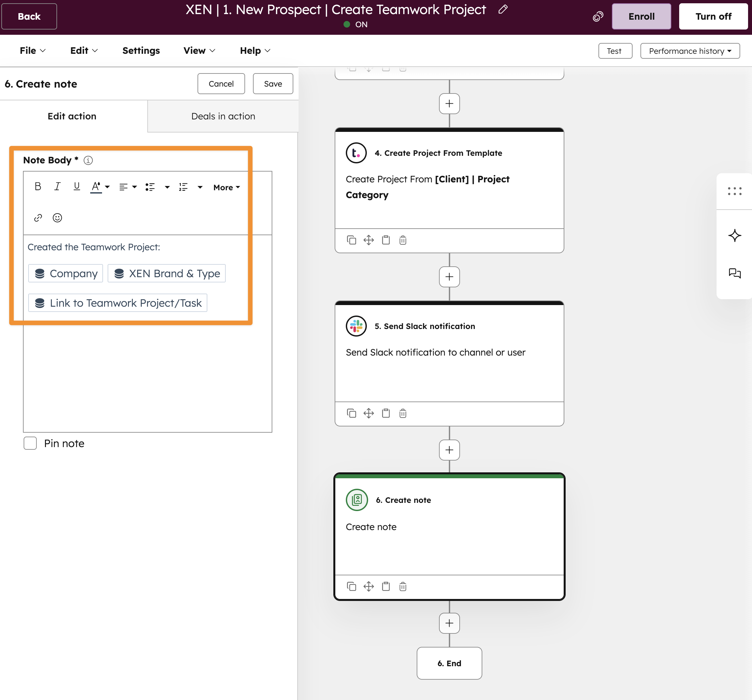Open the AI sparkle assistant icon
Image resolution: width=752 pixels, height=700 pixels.
point(734,235)
